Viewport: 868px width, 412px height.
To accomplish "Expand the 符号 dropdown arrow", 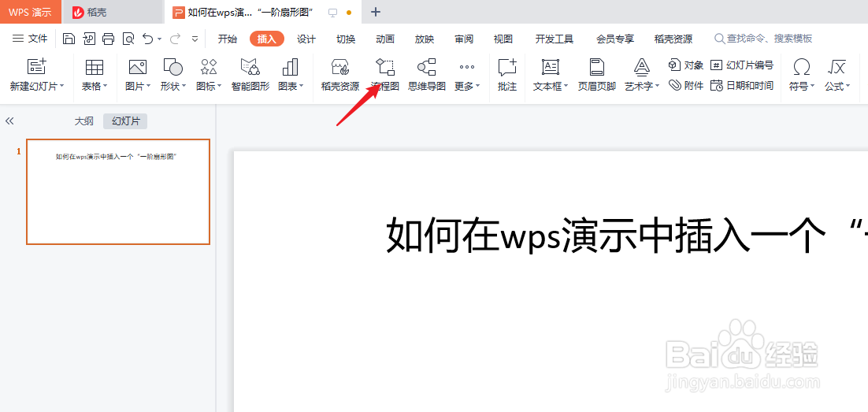I will [812, 87].
